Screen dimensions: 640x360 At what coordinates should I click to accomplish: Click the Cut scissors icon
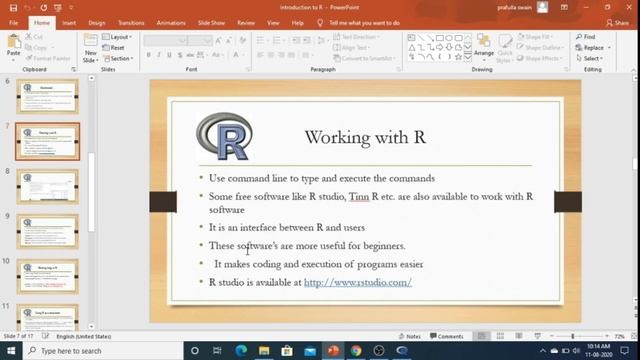point(28,37)
